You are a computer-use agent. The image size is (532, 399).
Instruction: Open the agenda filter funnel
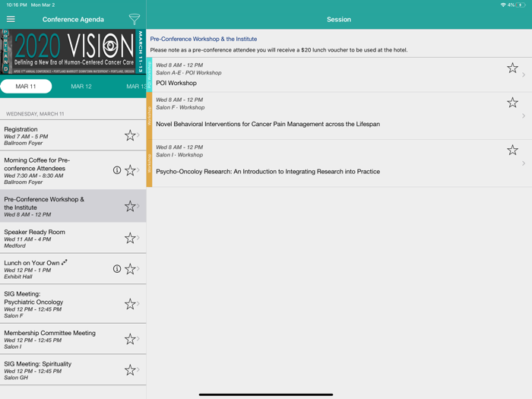[x=134, y=19]
